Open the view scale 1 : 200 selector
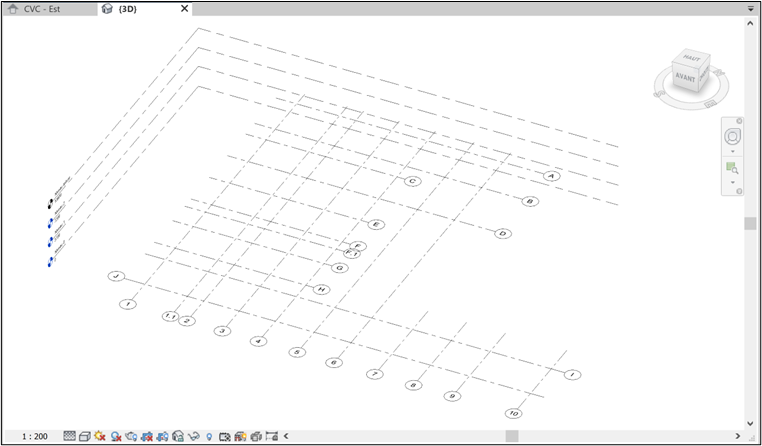The image size is (762, 446). (x=34, y=436)
